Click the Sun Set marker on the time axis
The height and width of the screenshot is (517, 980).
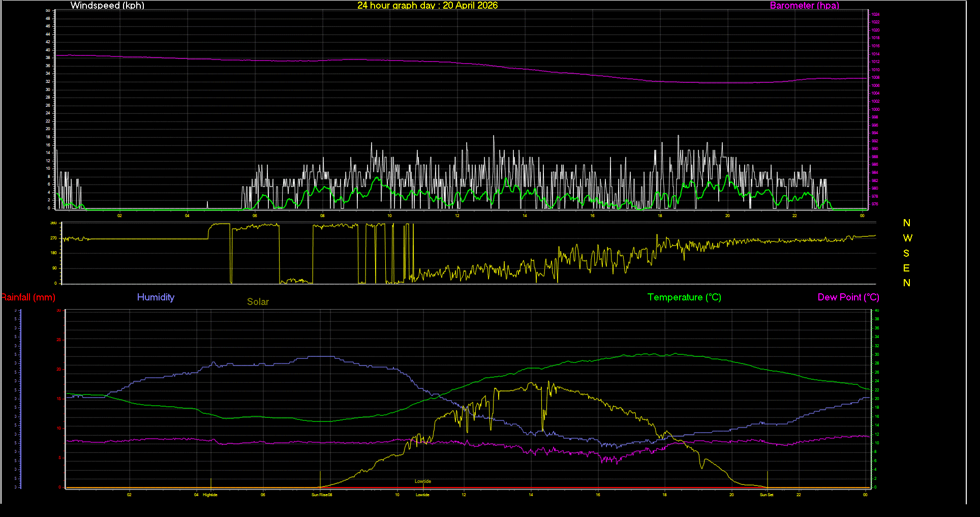coord(767,494)
